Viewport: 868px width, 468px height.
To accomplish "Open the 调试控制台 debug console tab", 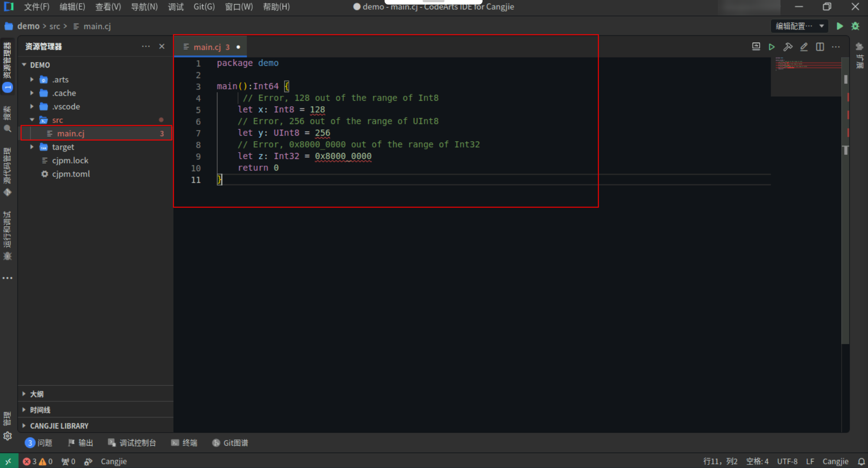I will click(132, 443).
